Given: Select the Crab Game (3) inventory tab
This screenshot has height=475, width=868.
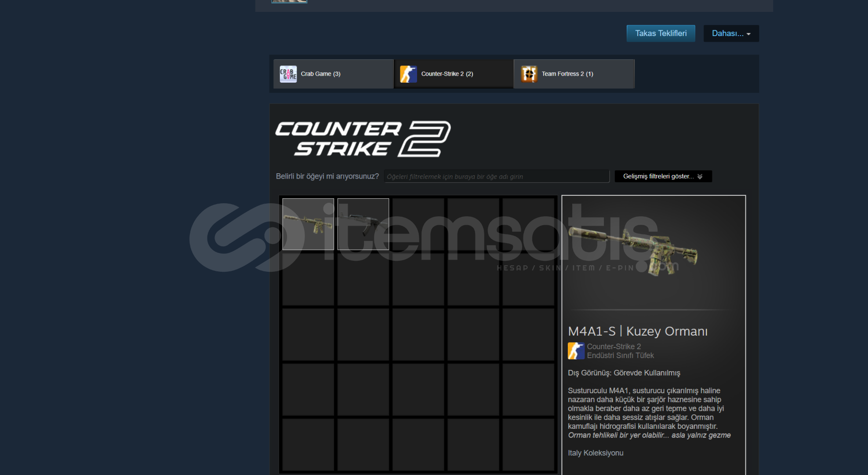Looking at the screenshot, I should click(x=333, y=74).
